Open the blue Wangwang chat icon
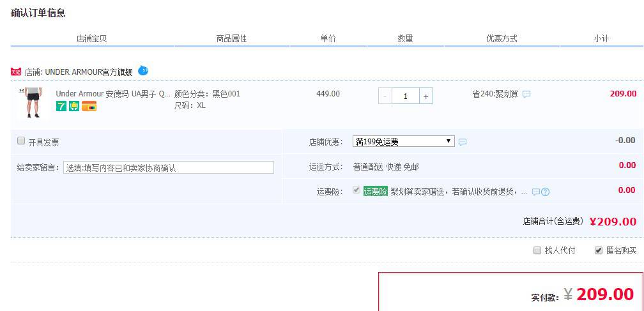The image size is (644, 311). pyautogui.click(x=143, y=71)
